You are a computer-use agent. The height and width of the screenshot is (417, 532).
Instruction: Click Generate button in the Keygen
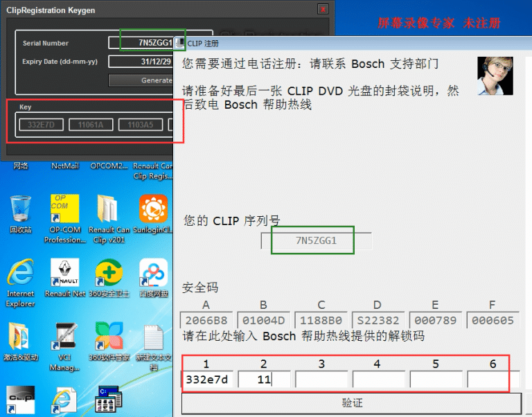[142, 80]
